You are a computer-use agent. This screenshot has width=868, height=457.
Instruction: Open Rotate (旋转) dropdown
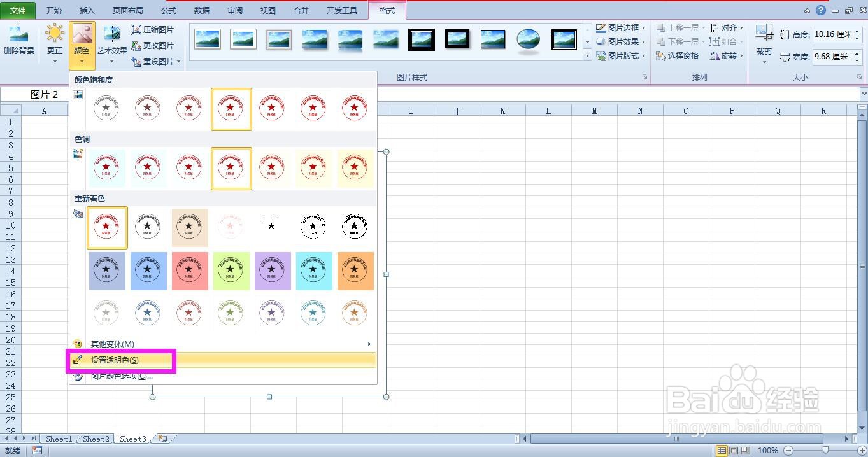tap(727, 56)
